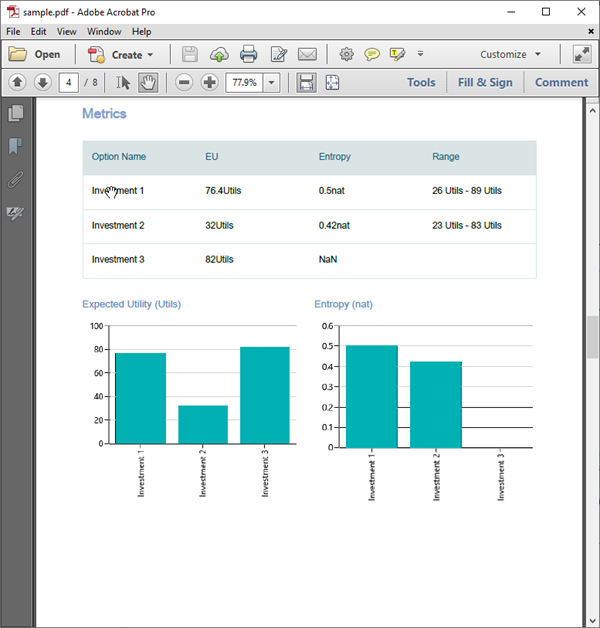Toggle the Bookmarks side panel
The image size is (600, 628).
(x=15, y=146)
